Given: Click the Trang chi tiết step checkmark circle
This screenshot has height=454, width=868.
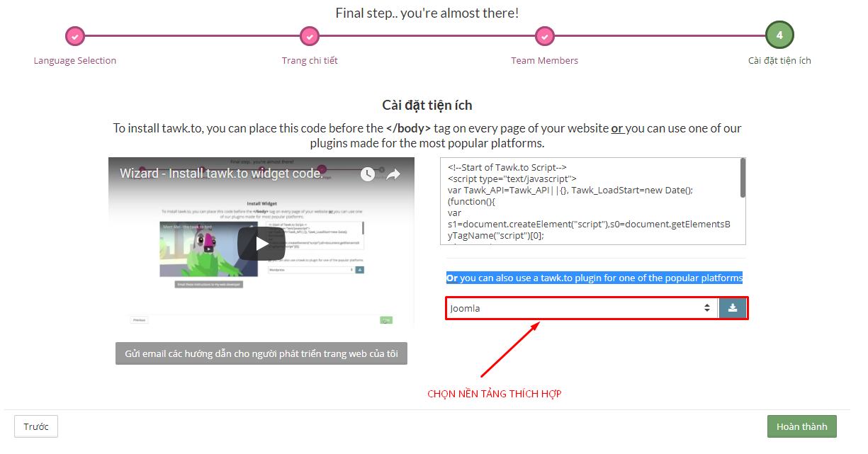Looking at the screenshot, I should click(x=310, y=36).
